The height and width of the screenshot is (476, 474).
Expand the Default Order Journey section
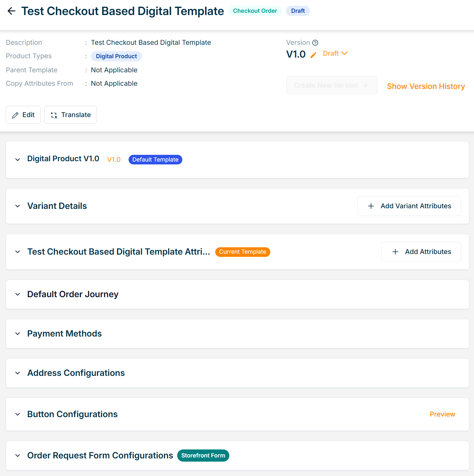tap(18, 294)
